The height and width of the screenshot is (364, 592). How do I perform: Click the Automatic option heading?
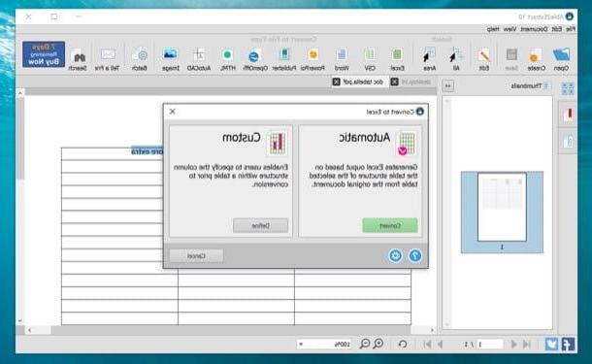364,138
